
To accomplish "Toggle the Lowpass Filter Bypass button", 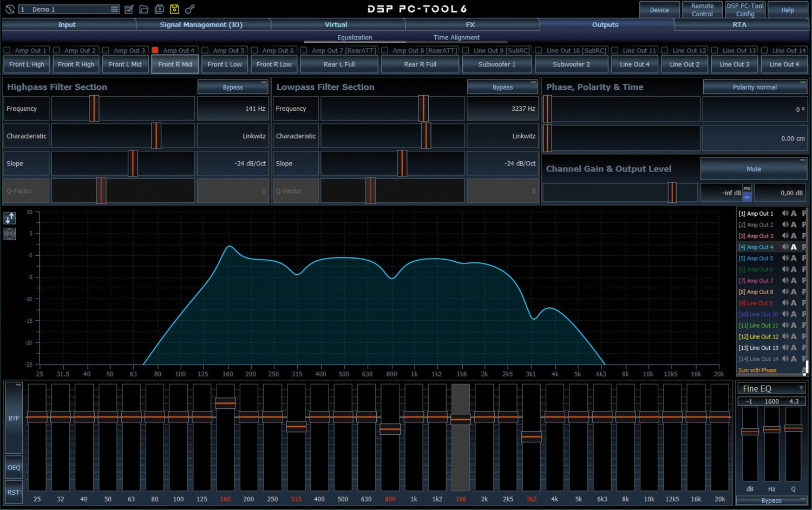I will tap(502, 87).
